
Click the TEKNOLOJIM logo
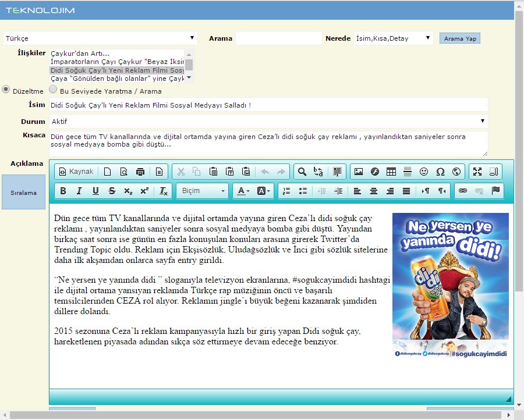[40, 10]
